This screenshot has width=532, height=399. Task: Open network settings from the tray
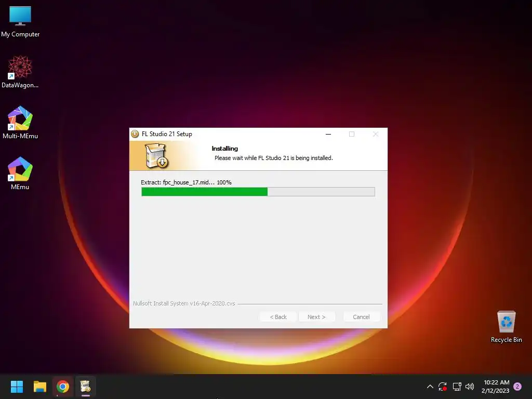tap(457, 387)
